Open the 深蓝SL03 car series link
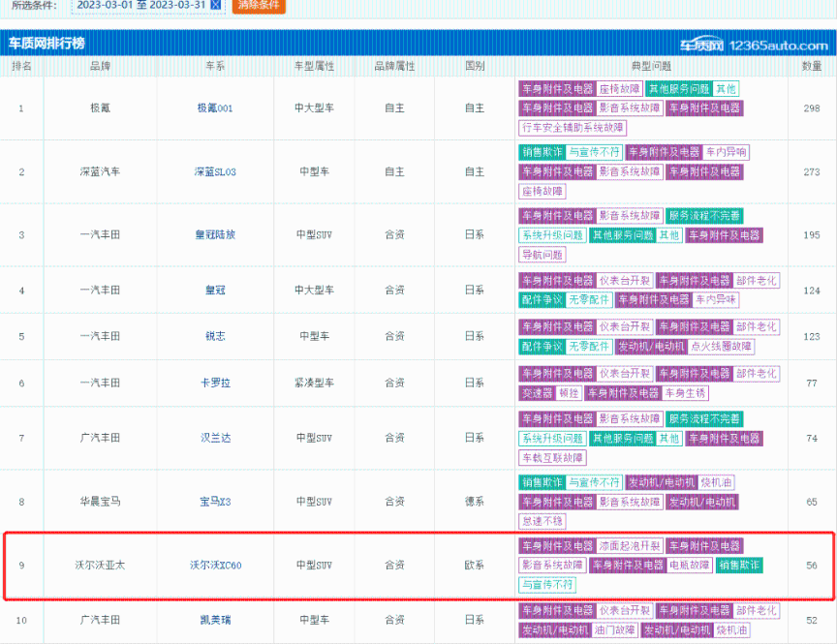The height and width of the screenshot is (644, 837). (215, 171)
